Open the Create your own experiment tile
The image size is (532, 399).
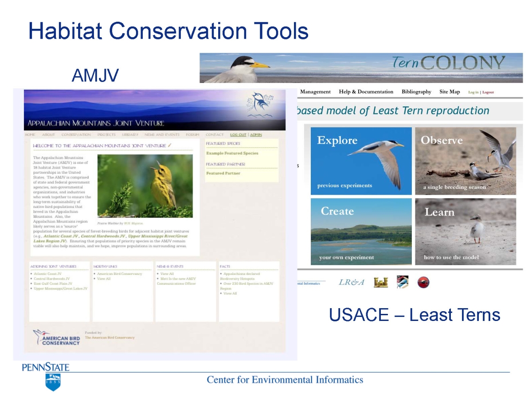pyautogui.click(x=361, y=231)
